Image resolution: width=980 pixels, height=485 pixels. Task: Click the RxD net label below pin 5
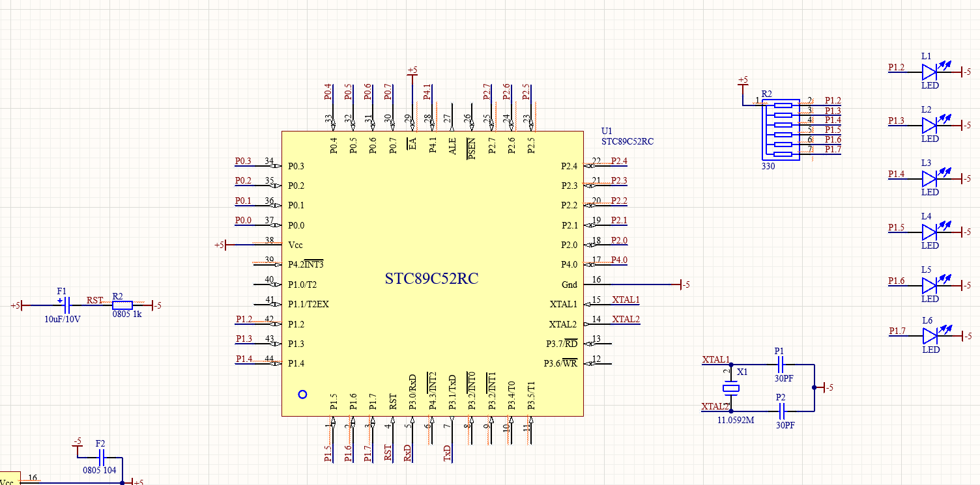click(x=408, y=453)
